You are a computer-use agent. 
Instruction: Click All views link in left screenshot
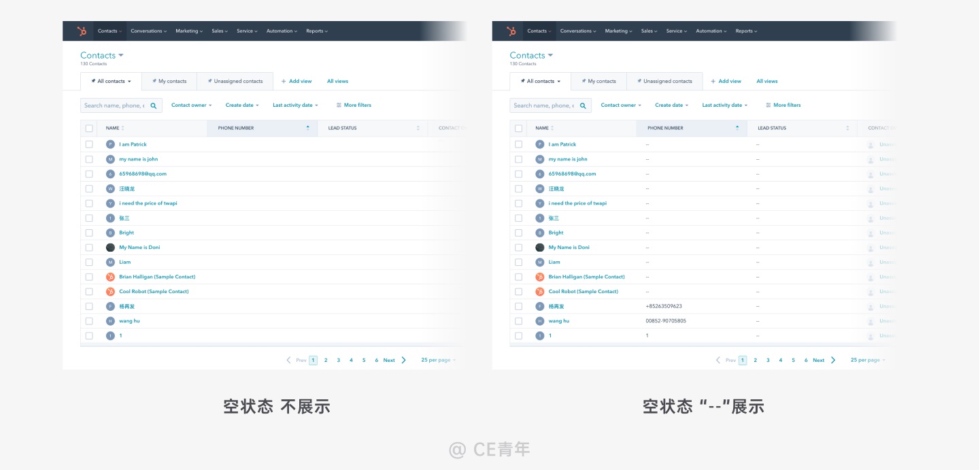[x=337, y=81]
